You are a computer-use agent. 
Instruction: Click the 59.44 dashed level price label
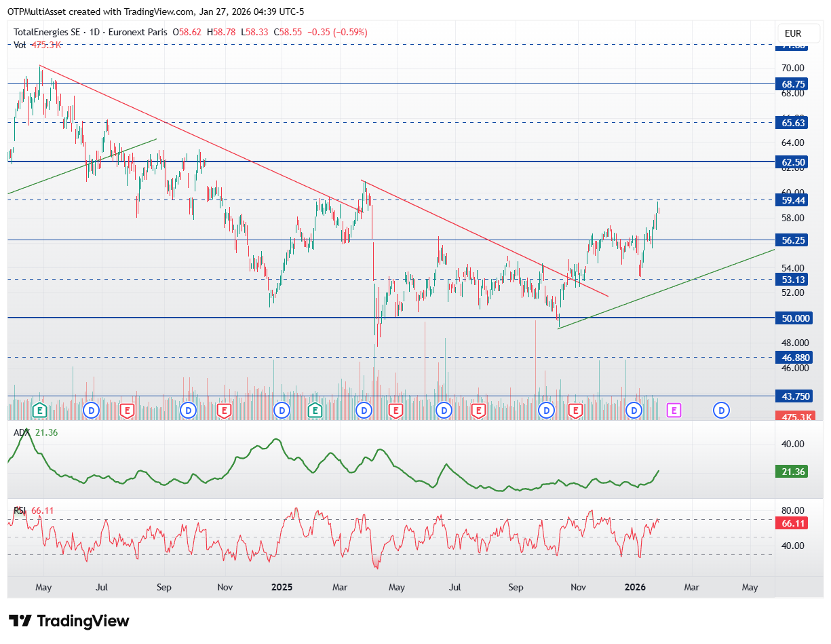pos(792,200)
